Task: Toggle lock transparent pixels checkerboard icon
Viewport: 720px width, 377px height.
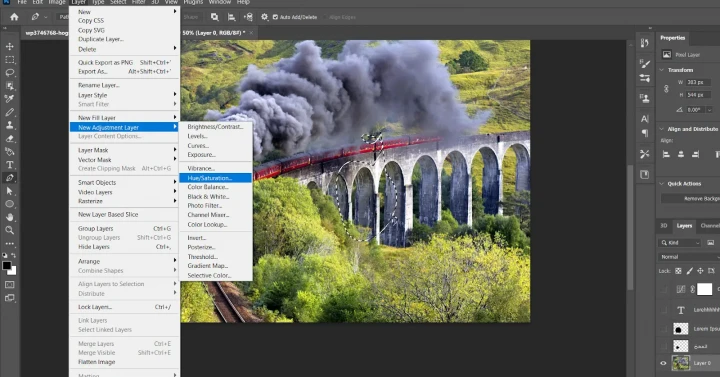Action: click(678, 271)
